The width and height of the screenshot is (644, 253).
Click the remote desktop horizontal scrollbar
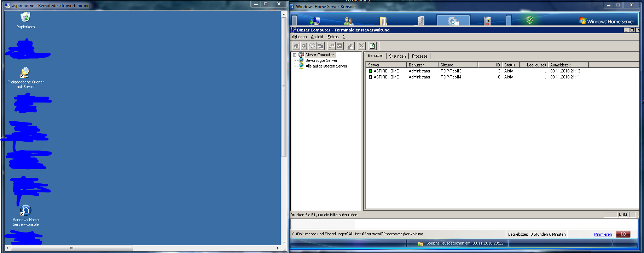coord(72,248)
